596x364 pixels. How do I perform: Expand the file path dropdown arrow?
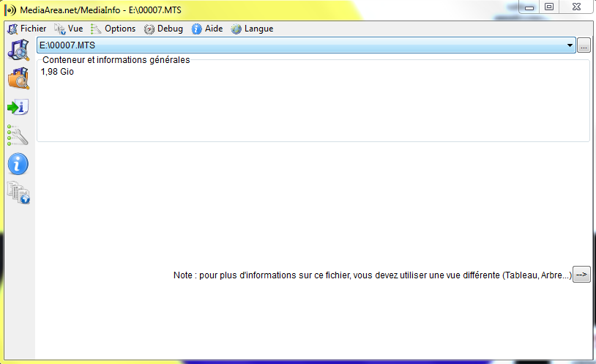[x=570, y=45]
